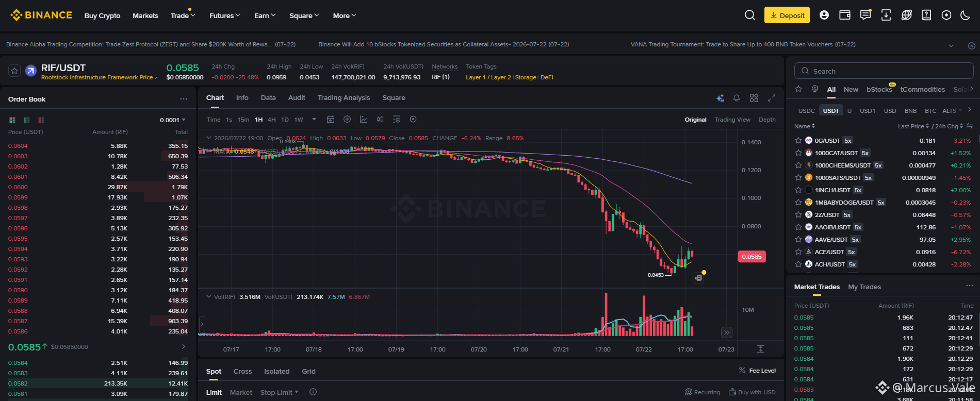Viewport: 980px width, 401px height.
Task: Select the 15m chart interval
Action: 243,120
